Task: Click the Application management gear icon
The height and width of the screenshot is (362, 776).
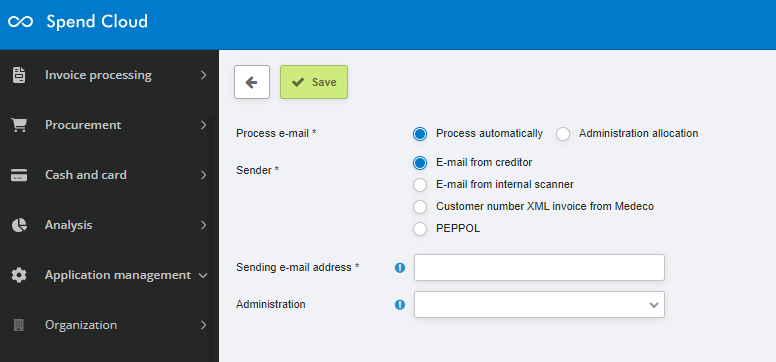Action: pos(19,275)
